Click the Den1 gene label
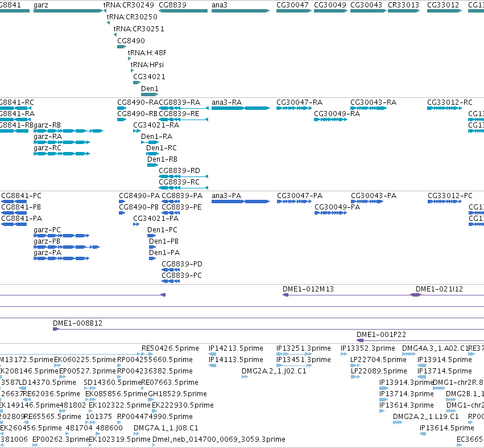 coord(150,89)
